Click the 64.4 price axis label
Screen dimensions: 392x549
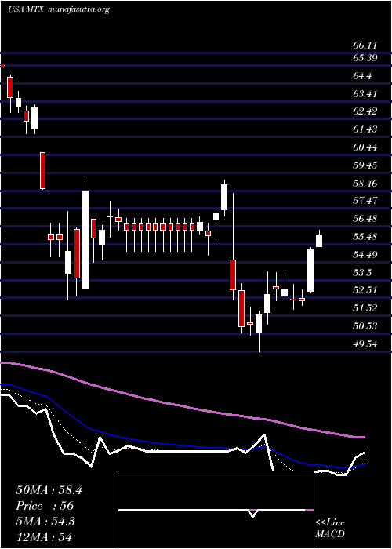[x=362, y=75]
